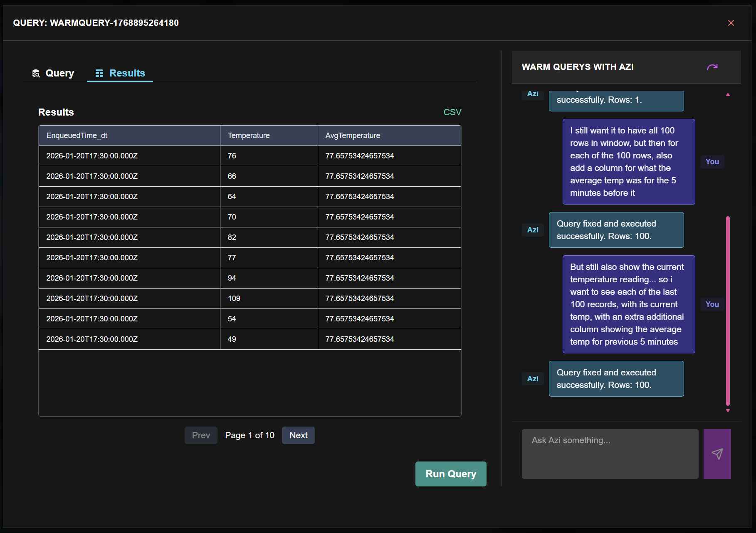Click the pink chat scrollbar thumb
The height and width of the screenshot is (533, 756).
[x=728, y=311]
